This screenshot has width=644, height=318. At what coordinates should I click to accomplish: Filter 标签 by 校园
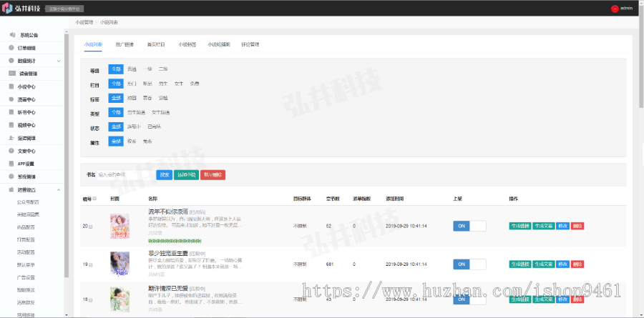(132, 98)
